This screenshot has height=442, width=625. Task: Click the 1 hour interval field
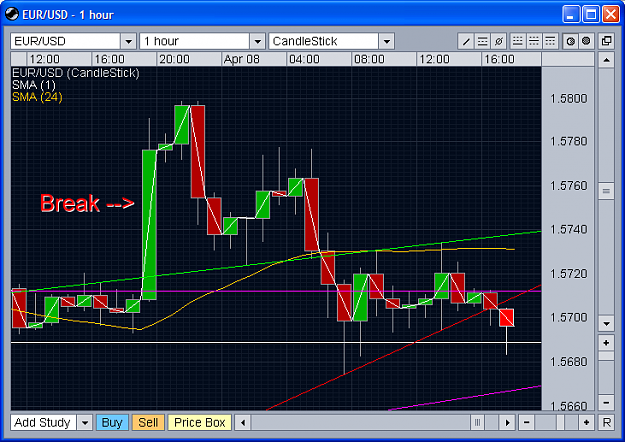pyautogui.click(x=195, y=41)
